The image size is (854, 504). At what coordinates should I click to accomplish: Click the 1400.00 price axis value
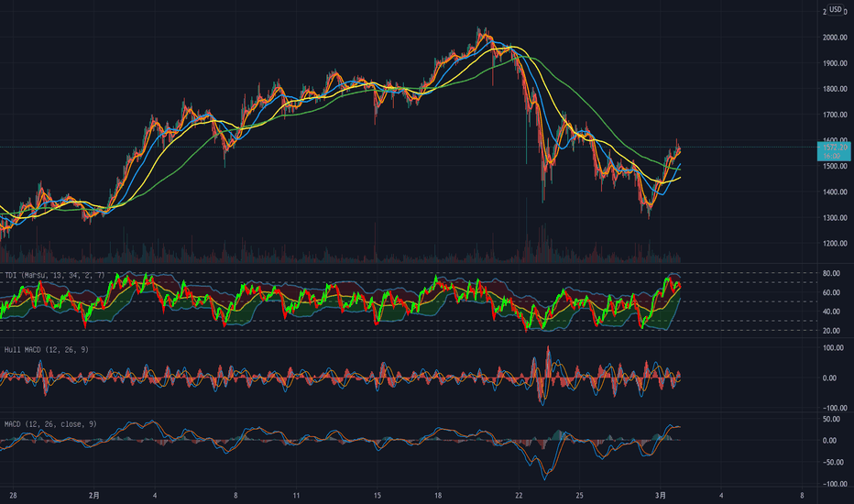(x=835, y=192)
